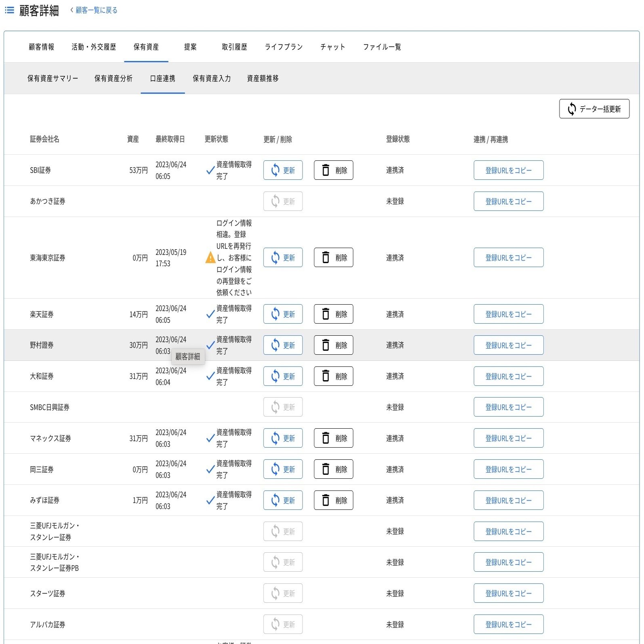644x644 pixels.
Task: Delete the みずほ証券 link
Action: point(333,500)
